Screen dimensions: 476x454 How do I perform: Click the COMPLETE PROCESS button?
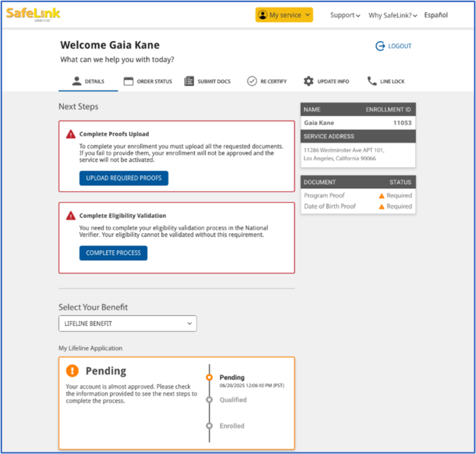tap(113, 253)
